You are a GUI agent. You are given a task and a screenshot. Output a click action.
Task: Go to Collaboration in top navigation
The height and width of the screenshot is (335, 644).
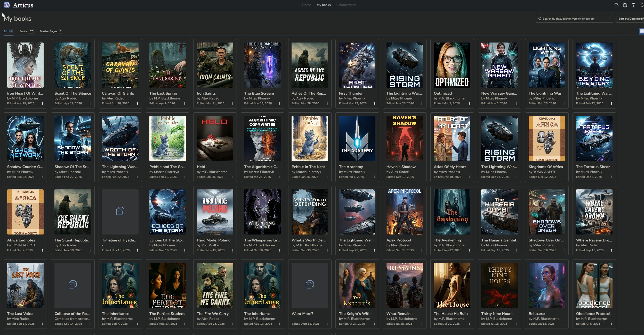click(346, 5)
